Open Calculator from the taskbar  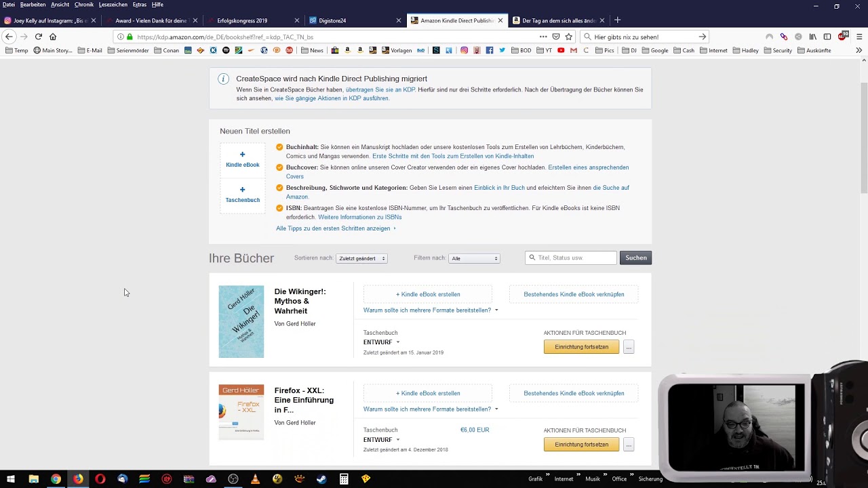pos(344,479)
